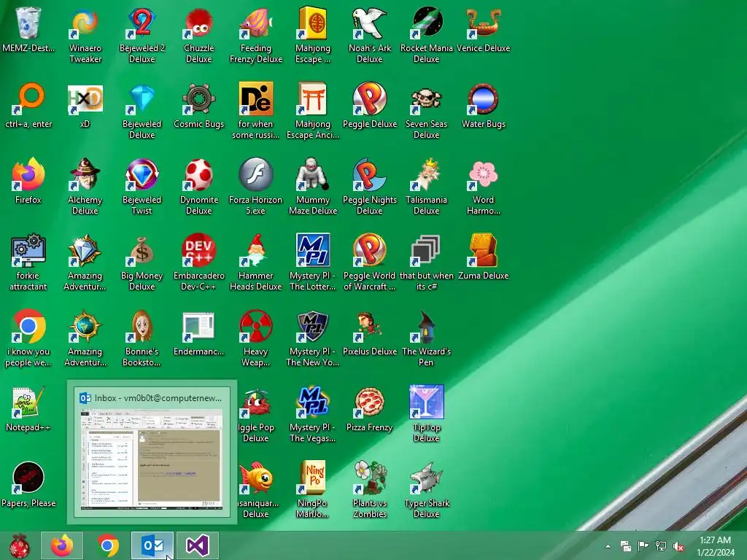Select 'forkie attractant' settings icon
Screen dimensions: 747x560
tap(28, 250)
